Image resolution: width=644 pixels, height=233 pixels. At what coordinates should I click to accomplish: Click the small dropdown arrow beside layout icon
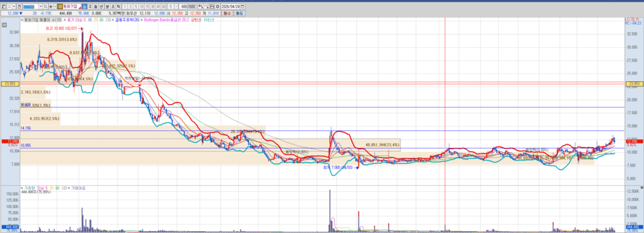[14, 6]
